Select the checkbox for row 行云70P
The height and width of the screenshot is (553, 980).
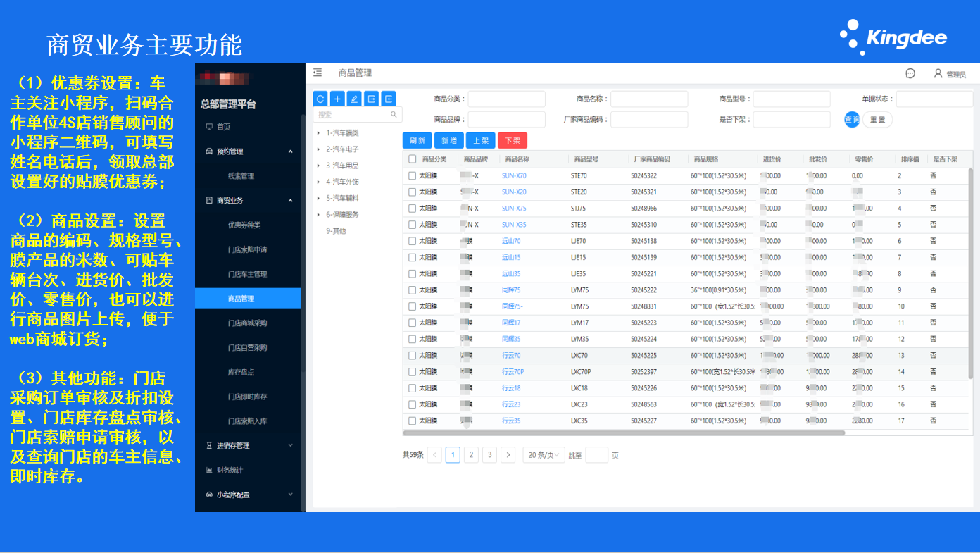(413, 372)
